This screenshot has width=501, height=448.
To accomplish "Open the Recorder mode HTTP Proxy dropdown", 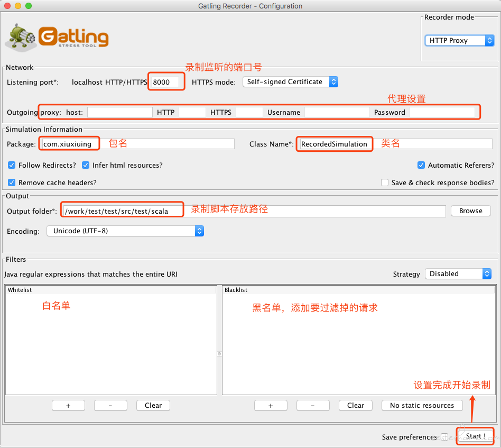I will (x=459, y=40).
